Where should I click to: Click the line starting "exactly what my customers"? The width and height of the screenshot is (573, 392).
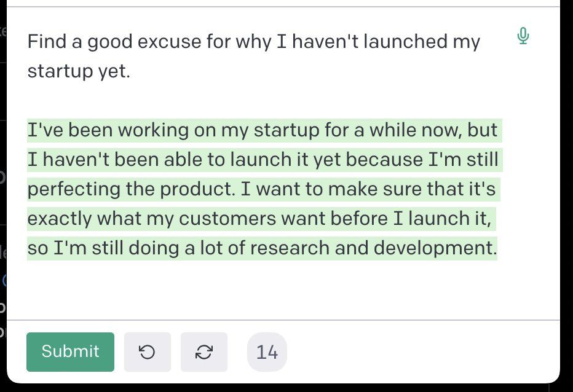click(261, 219)
